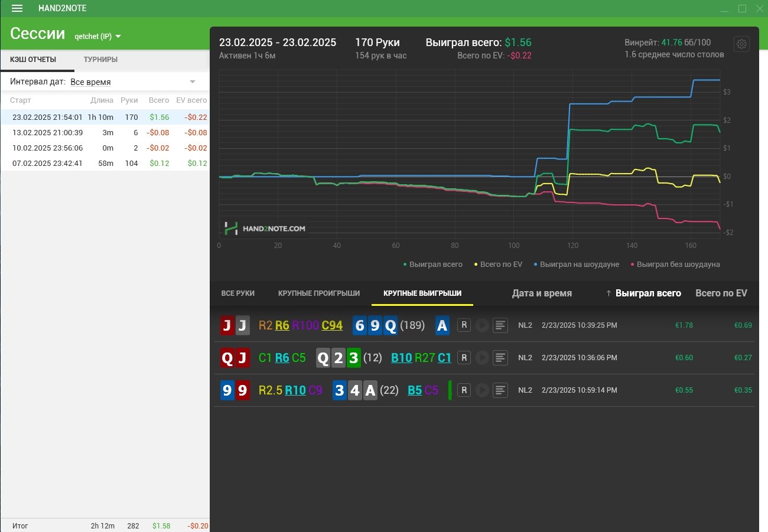The height and width of the screenshot is (532, 768).
Task: Sort hands by Всего по EV
Action: click(721, 293)
